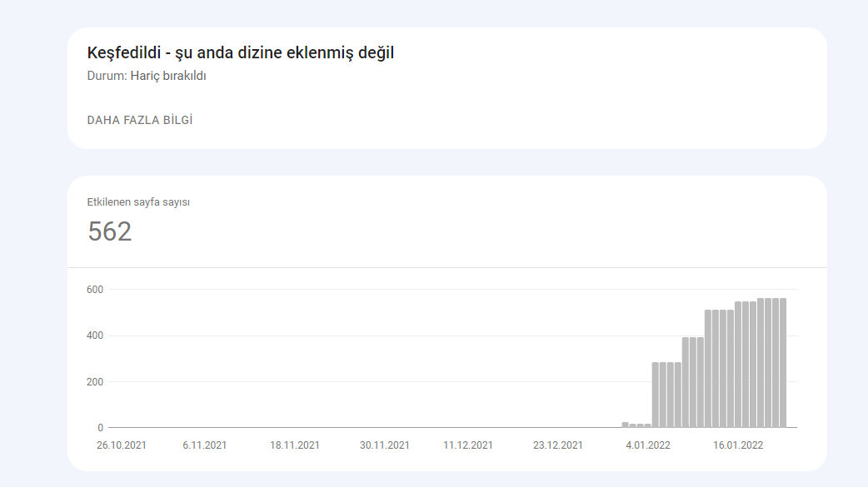
Task: Click the 16.01.2022 date label
Action: click(738, 445)
